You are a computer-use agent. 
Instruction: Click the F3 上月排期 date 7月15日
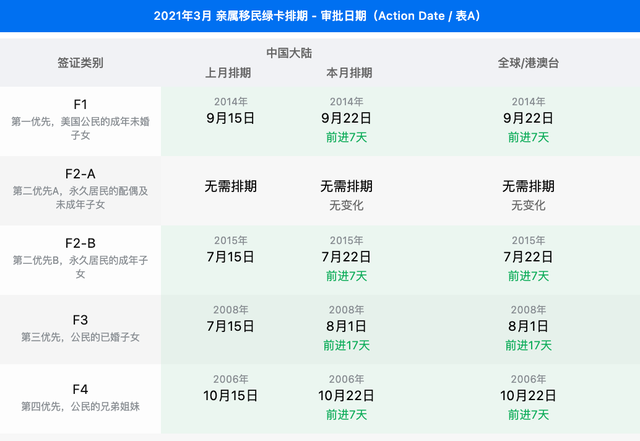click(x=231, y=326)
